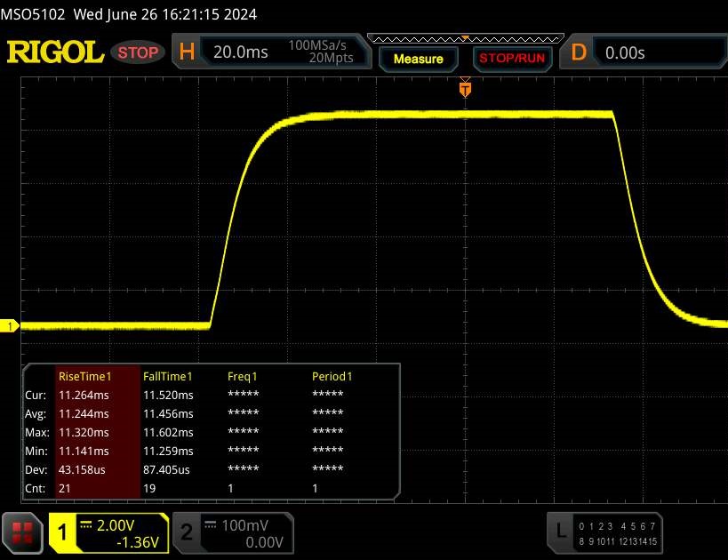Click the 20Mpts memory depth readout

[x=331, y=58]
